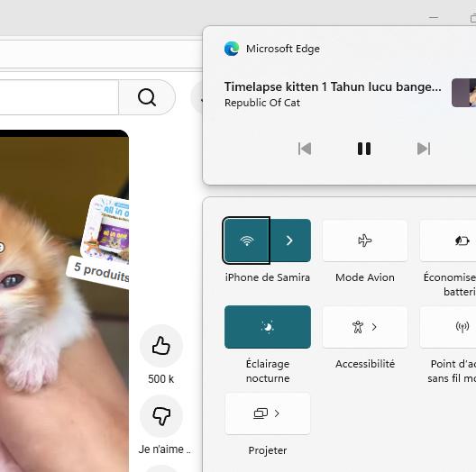
Task: Open Accessibilité options tile
Action: click(365, 327)
